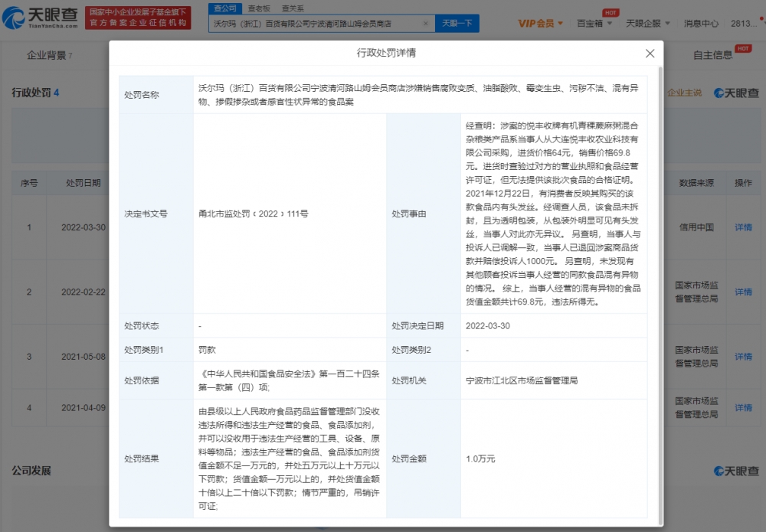
Task: Select the 企业背景 tab
Action: [49, 55]
